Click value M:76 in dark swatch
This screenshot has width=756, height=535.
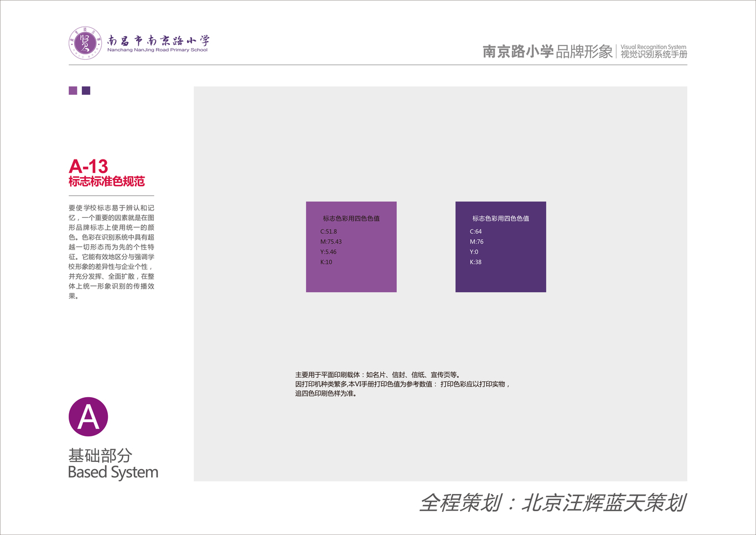point(477,242)
